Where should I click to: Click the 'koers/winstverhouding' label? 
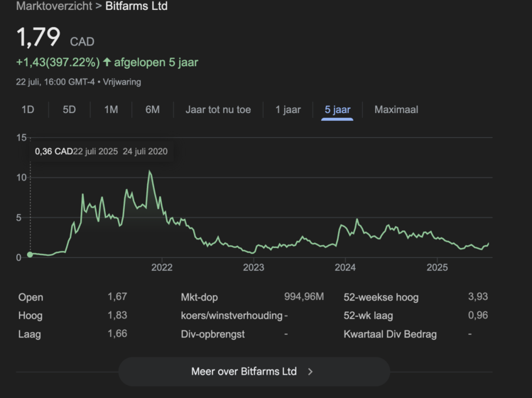click(232, 316)
